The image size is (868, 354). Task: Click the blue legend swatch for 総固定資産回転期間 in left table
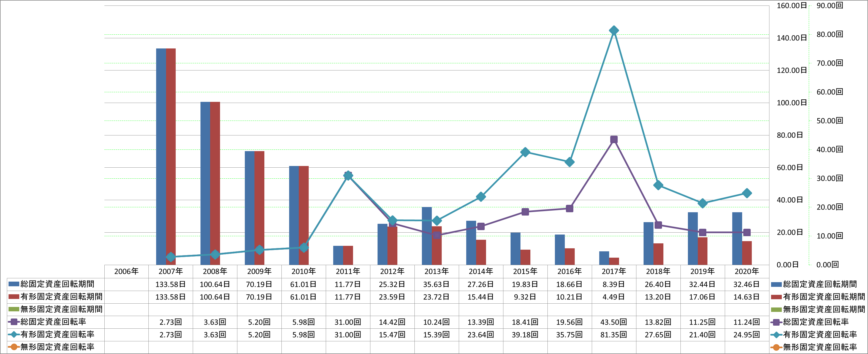[13, 284]
